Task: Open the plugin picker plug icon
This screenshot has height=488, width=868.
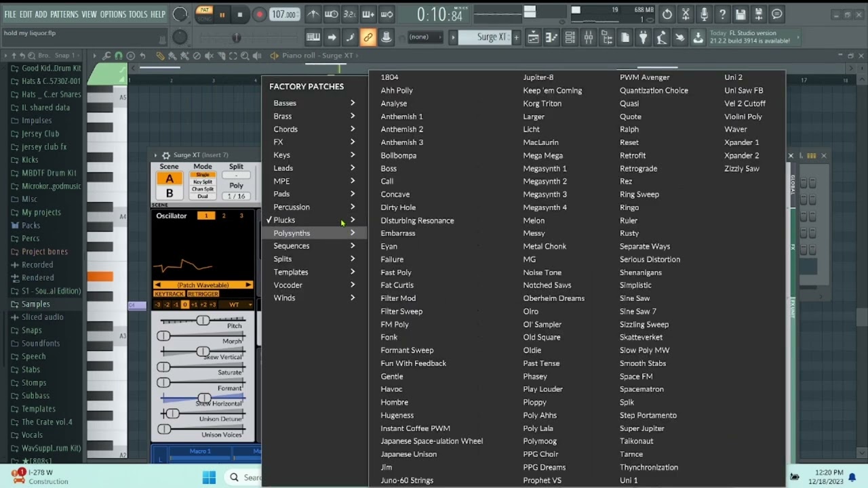Action: tap(643, 37)
